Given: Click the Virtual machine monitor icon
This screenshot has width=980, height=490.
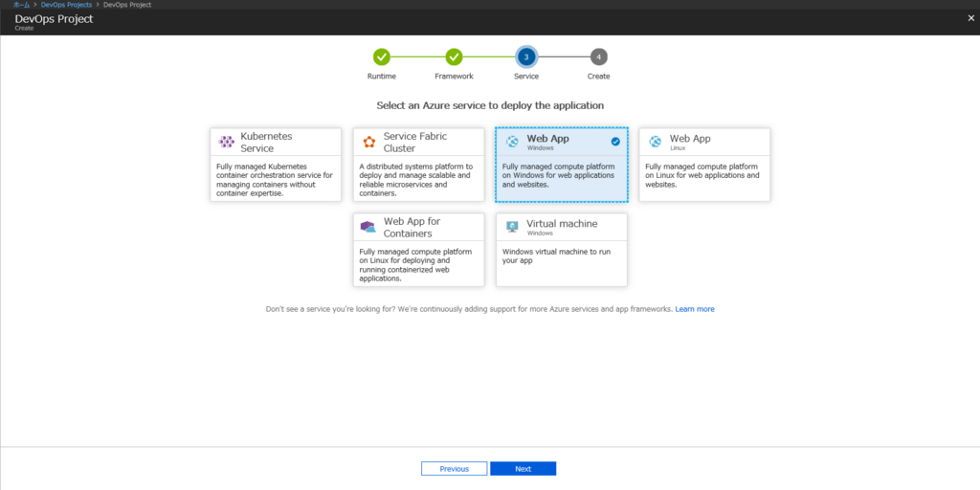Looking at the screenshot, I should [512, 227].
